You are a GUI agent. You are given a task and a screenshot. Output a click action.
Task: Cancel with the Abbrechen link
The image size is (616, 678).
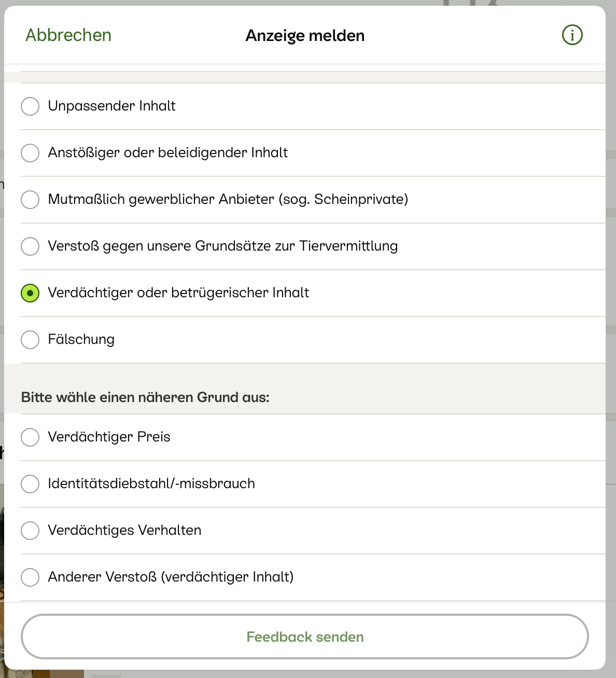coord(68,35)
